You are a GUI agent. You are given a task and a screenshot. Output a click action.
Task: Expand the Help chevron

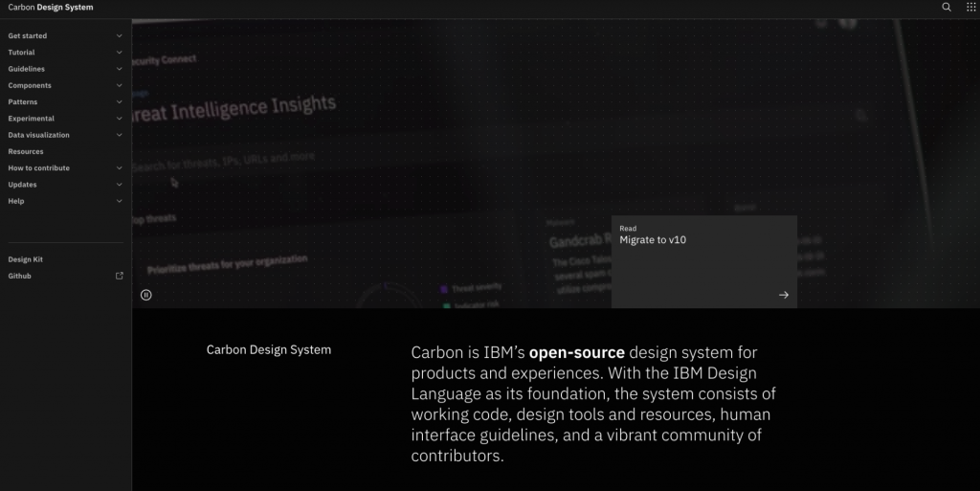click(120, 201)
